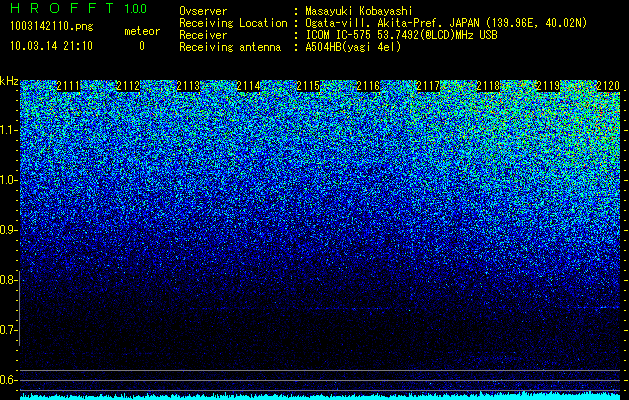This screenshot has height=400, width=629.
Task: Click the 2114 time marker
Action: 248,86
